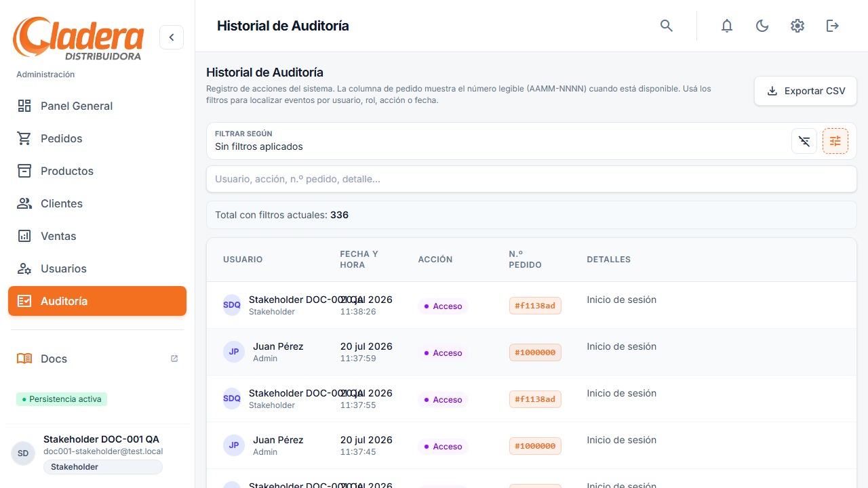This screenshot has height=488, width=868.
Task: Open the Productos section
Action: 97,171
